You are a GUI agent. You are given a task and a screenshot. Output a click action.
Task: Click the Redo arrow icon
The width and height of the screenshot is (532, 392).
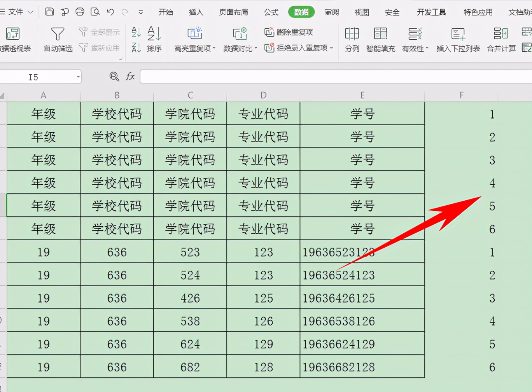click(125, 12)
